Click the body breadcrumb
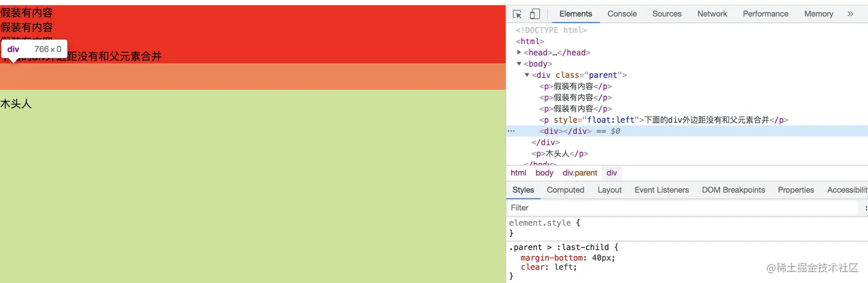The width and height of the screenshot is (868, 283). (544, 173)
